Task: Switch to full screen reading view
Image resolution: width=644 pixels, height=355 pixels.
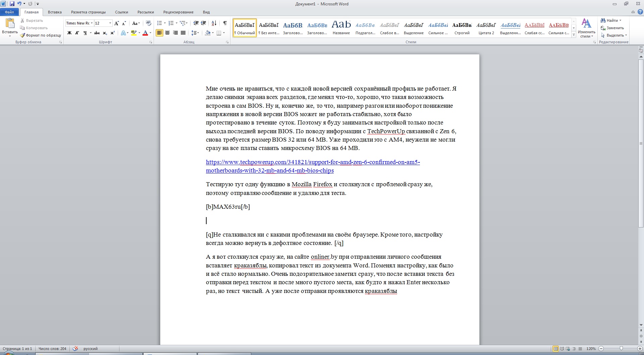Action: click(562, 349)
